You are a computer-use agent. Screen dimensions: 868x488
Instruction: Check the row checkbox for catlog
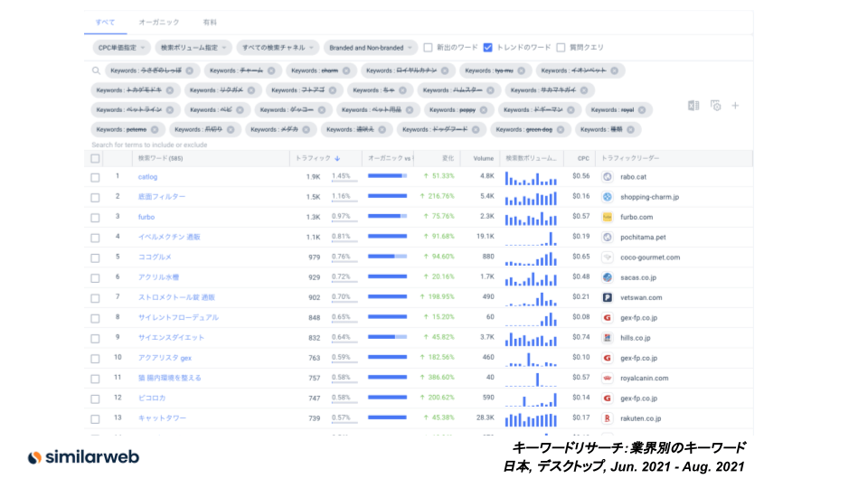(x=95, y=177)
